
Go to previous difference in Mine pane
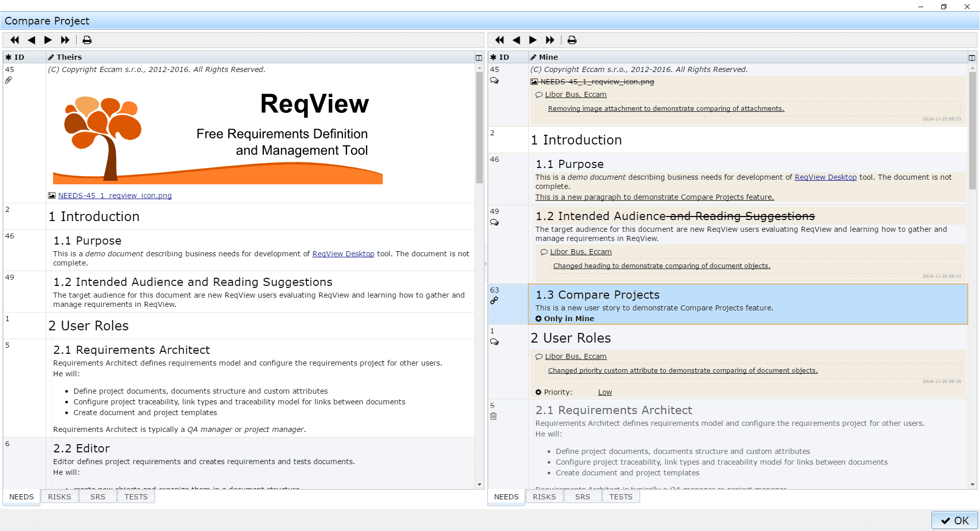pyautogui.click(x=517, y=40)
